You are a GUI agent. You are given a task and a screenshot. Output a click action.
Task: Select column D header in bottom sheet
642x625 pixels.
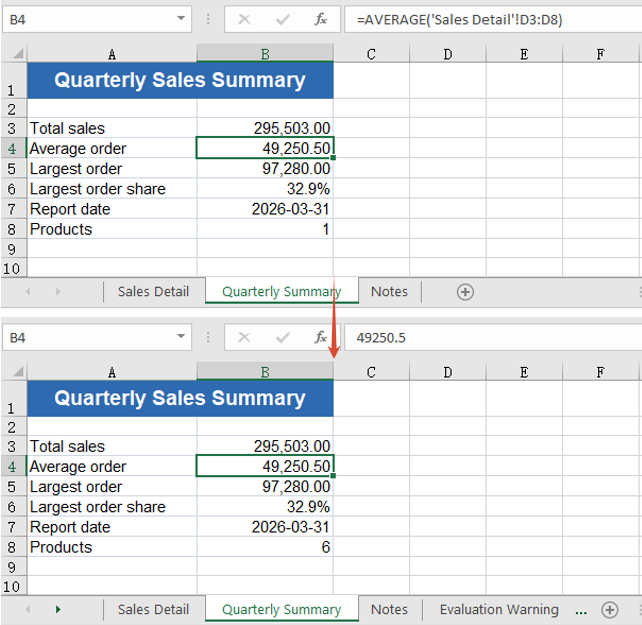(x=448, y=372)
